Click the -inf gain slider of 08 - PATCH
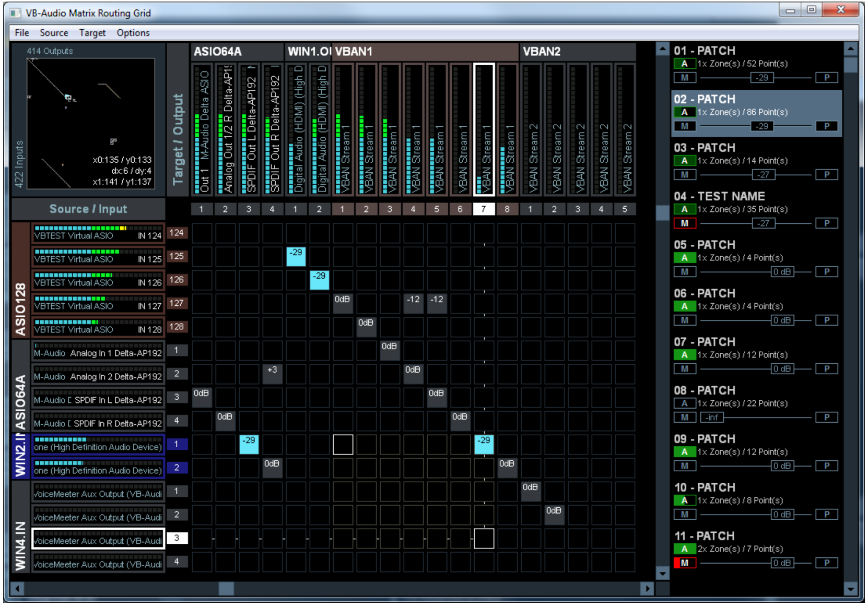Image resolution: width=868 pixels, height=609 pixels. (712, 417)
